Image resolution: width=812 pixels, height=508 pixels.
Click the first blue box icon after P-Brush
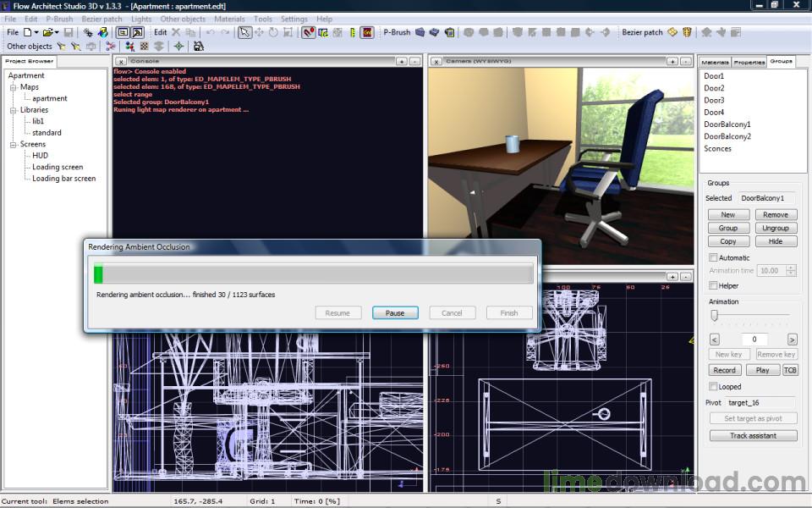tap(420, 32)
